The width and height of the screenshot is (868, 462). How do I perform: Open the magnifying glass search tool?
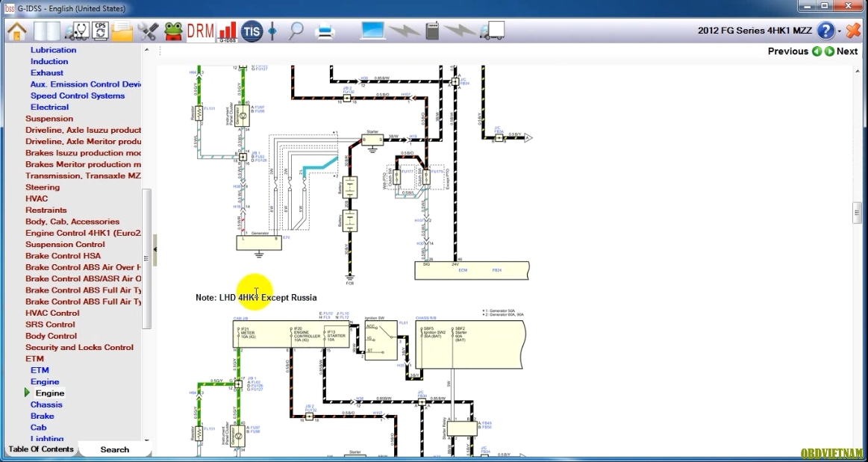[x=296, y=31]
